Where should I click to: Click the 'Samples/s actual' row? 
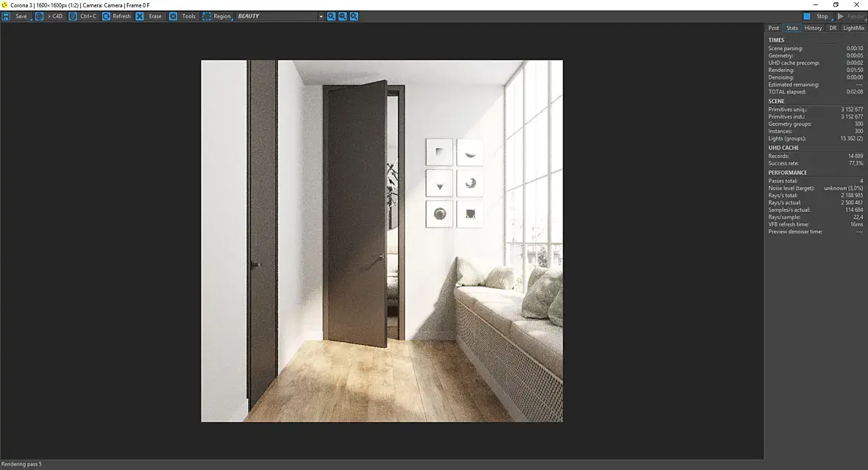click(x=816, y=210)
